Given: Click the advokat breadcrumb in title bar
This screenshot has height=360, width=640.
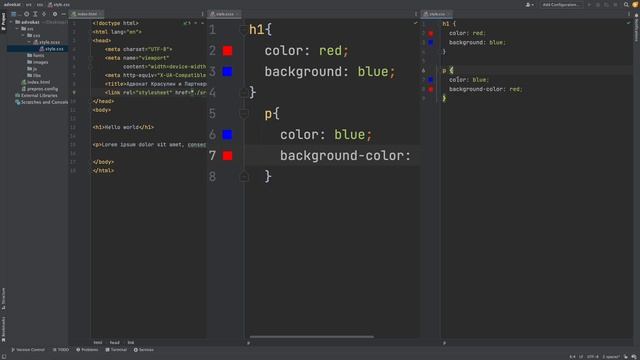Looking at the screenshot, I should (x=12, y=4).
